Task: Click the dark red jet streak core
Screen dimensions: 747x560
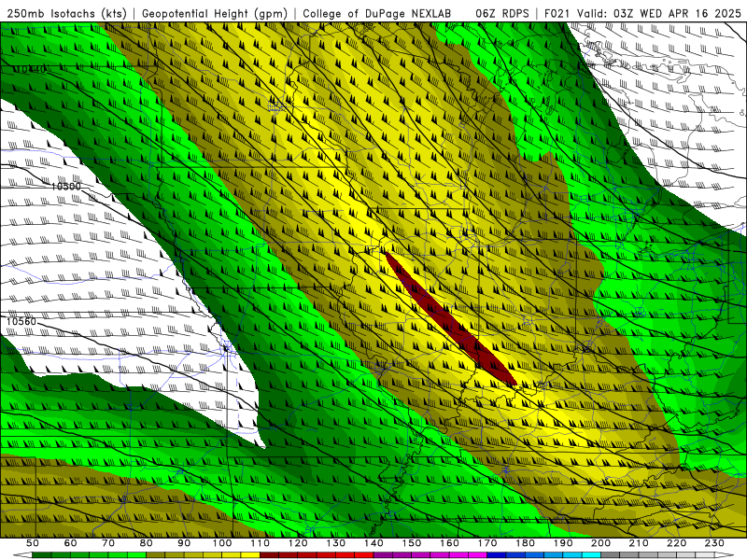Action: 450,318
